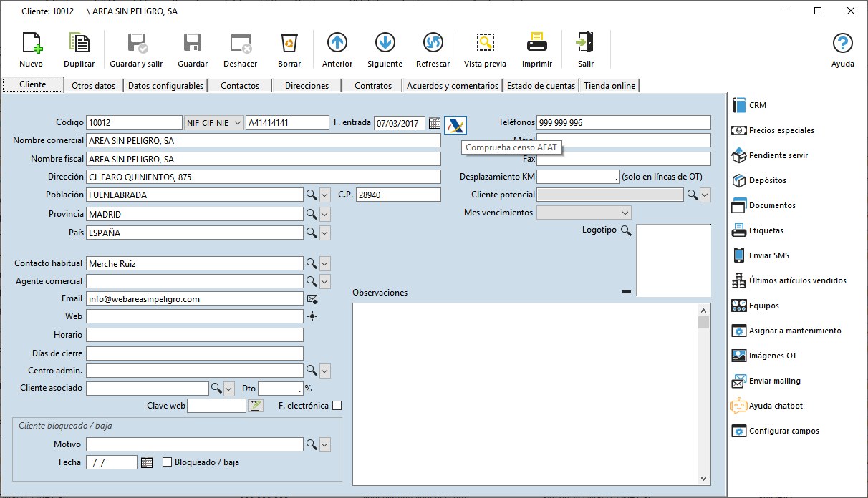Remove the logo with the minus button
The width and height of the screenshot is (868, 498).
click(626, 291)
